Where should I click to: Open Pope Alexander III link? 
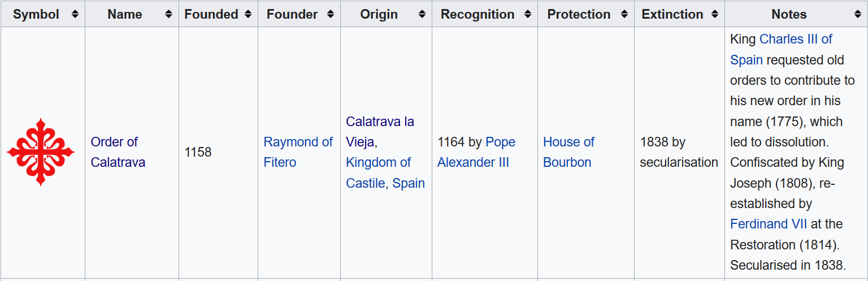476,152
